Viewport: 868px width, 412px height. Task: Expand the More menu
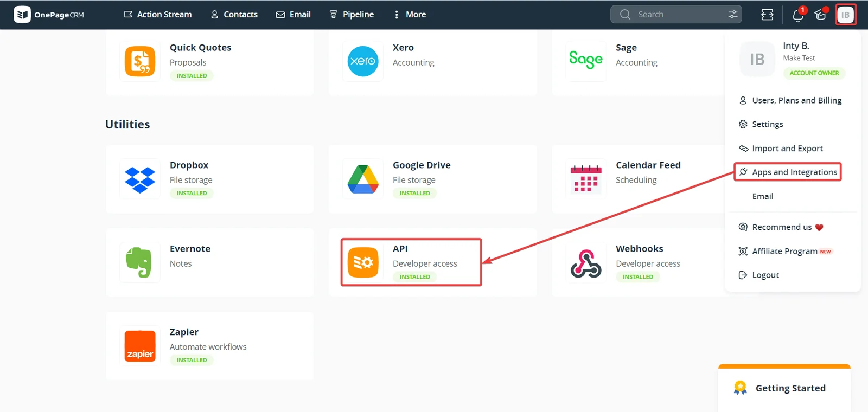(410, 15)
